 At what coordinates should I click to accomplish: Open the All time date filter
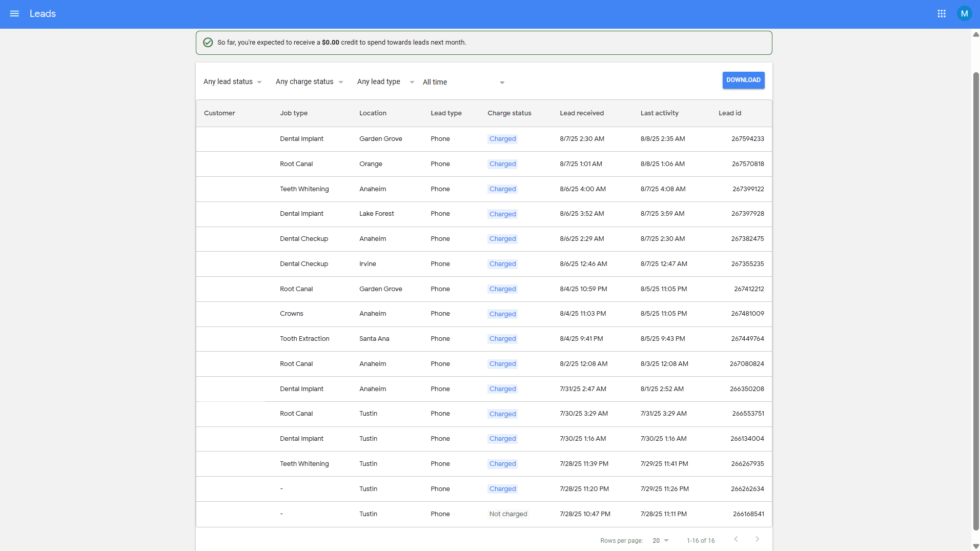click(464, 82)
